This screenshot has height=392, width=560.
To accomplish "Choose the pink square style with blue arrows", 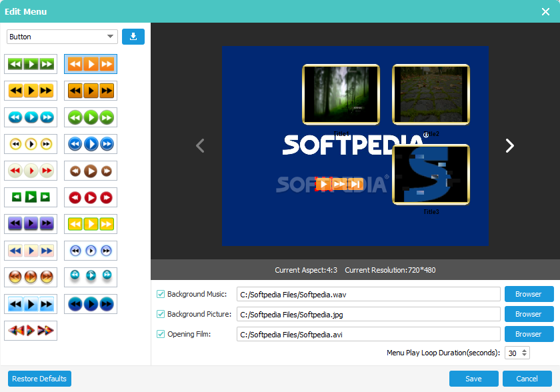I will click(x=31, y=251).
